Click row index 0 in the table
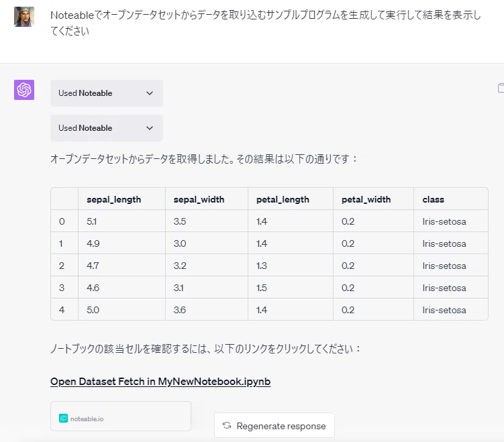The image size is (504, 442). pyautogui.click(x=64, y=221)
